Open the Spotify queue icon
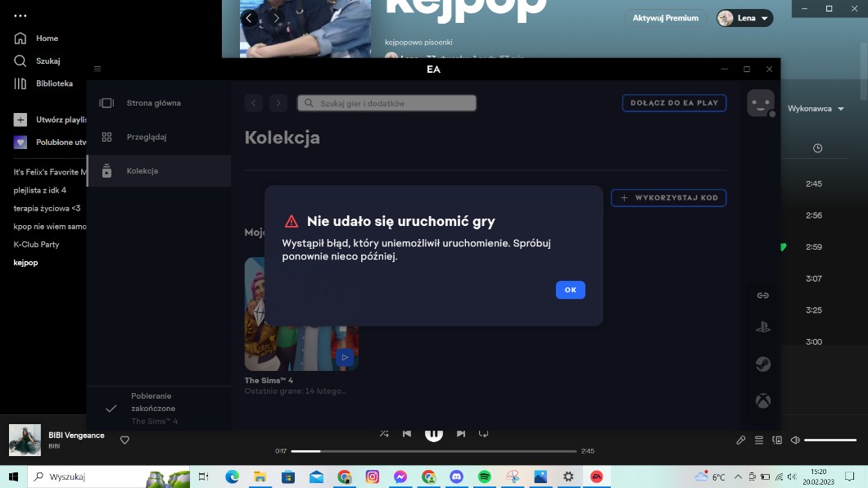This screenshot has height=488, width=868. 759,440
